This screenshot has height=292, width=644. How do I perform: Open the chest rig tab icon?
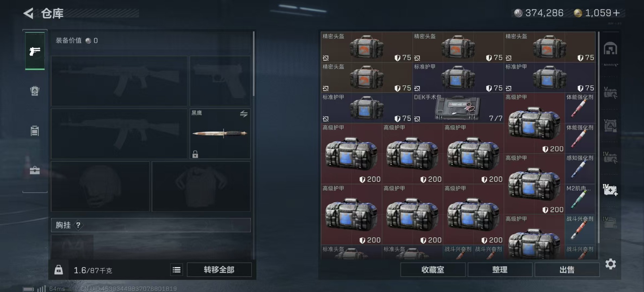(35, 131)
